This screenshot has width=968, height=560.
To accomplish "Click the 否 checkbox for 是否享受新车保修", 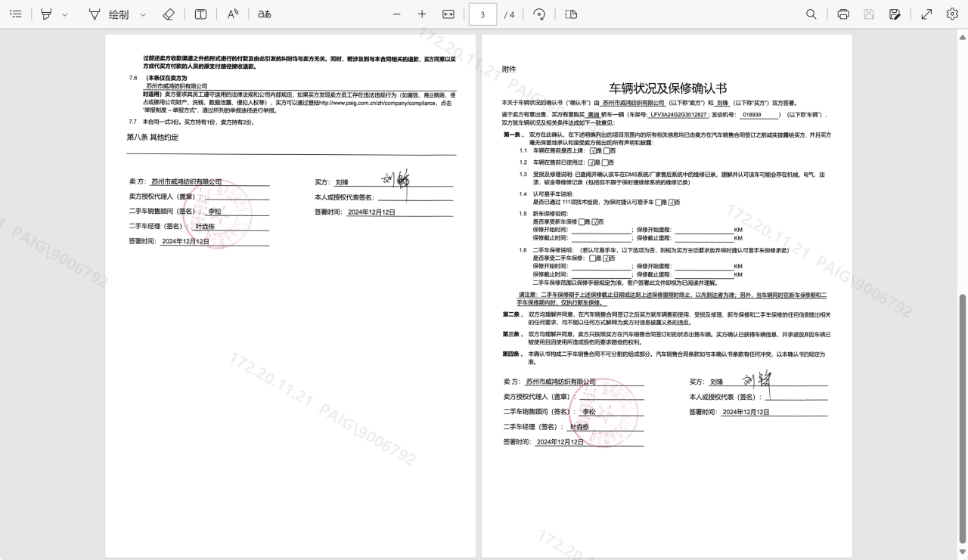I will (x=595, y=221).
